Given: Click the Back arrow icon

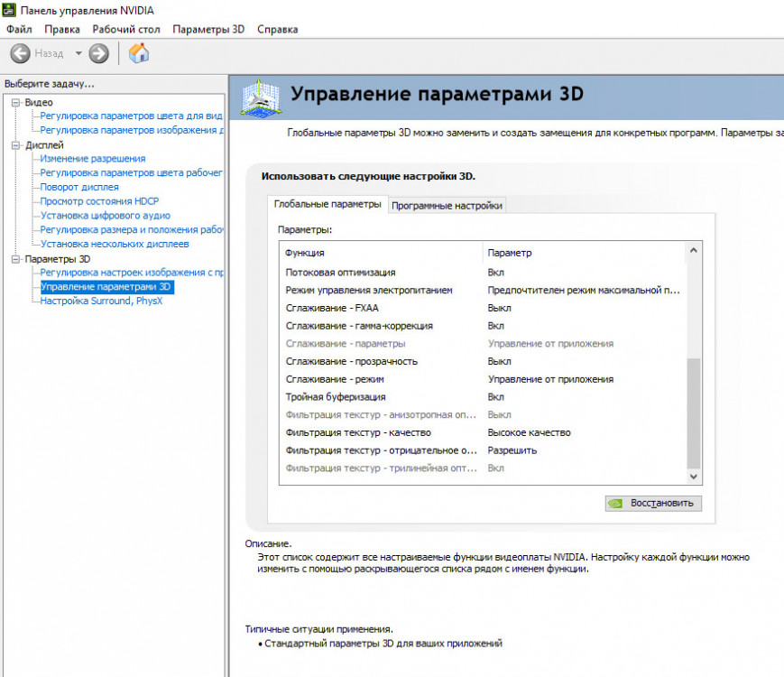Looking at the screenshot, I should (20, 53).
